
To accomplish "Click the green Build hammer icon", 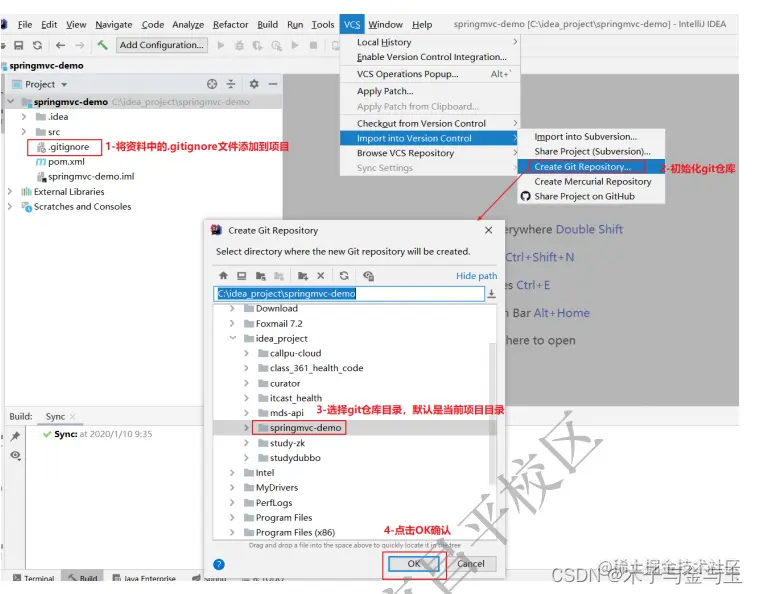I will tap(102, 45).
